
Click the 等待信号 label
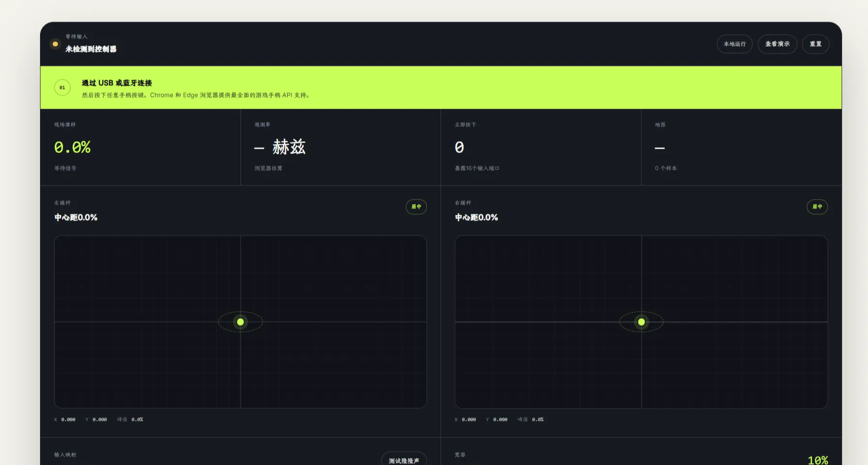65,168
